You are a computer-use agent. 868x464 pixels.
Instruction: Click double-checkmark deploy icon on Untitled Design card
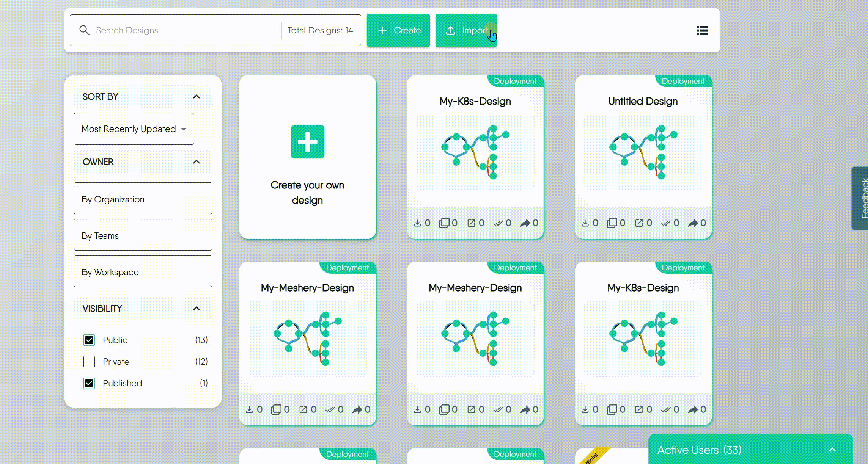coord(665,223)
